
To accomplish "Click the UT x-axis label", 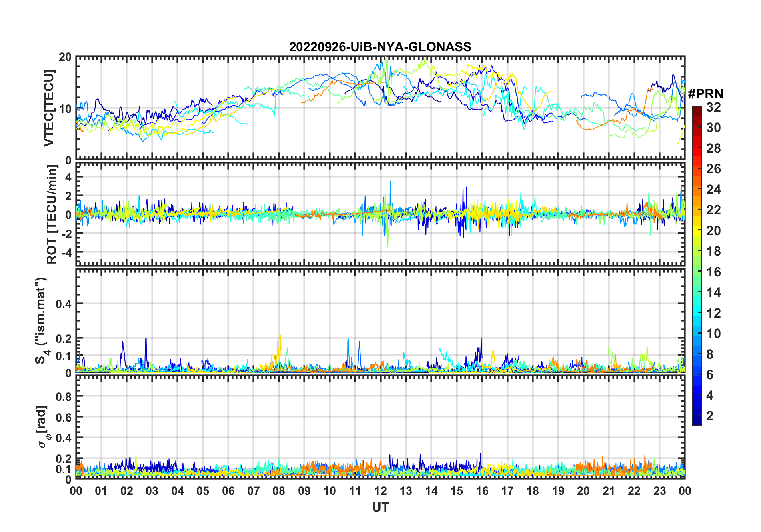I will (380, 507).
